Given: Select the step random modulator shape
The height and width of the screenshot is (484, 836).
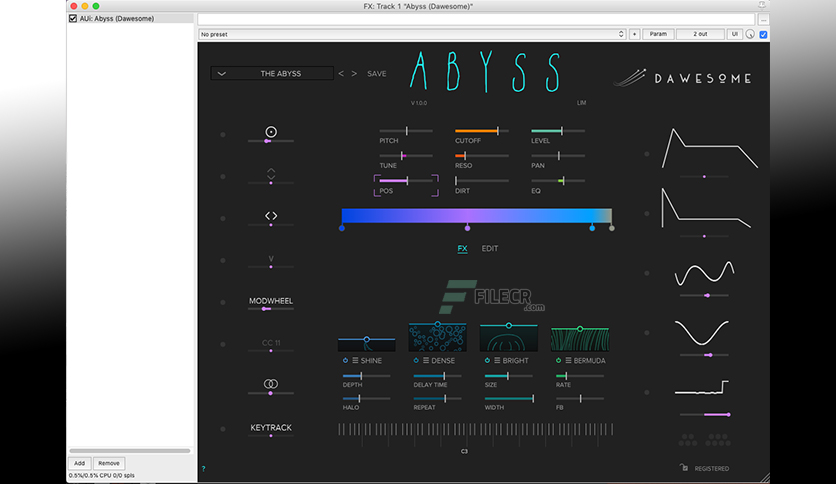Looking at the screenshot, I should pyautogui.click(x=701, y=388).
